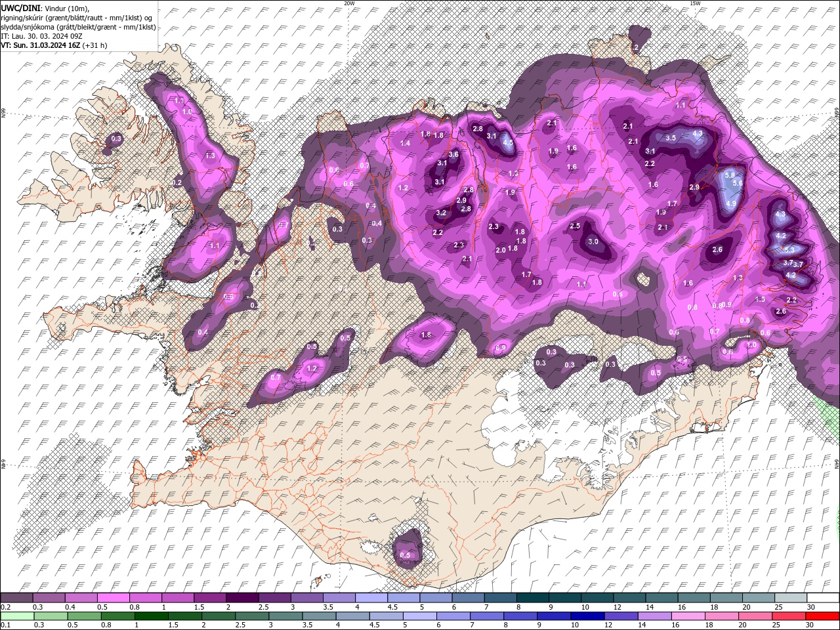Click the 20W longitude label at top
840x630 pixels.
(x=349, y=3)
